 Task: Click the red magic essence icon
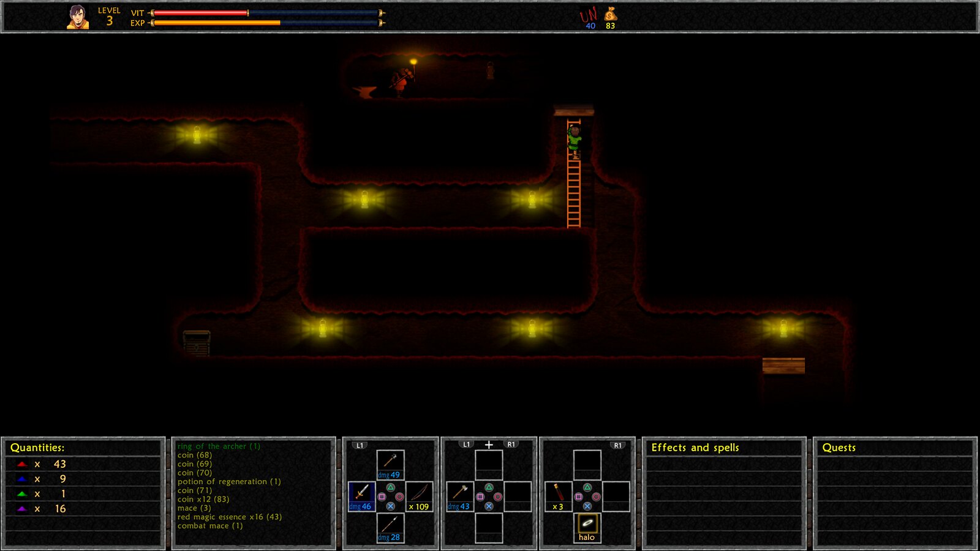click(22, 465)
